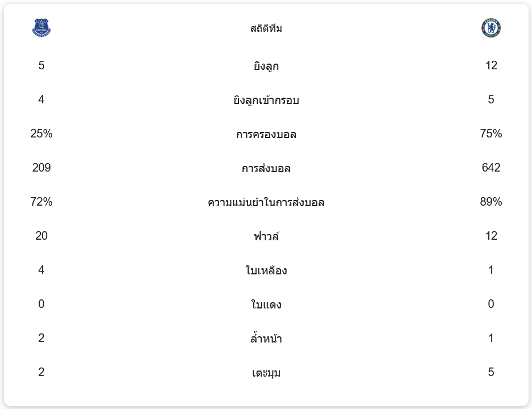Click the ยิงลูกเข้ากรอบ stat label
The width and height of the screenshot is (532, 409).
(266, 100)
